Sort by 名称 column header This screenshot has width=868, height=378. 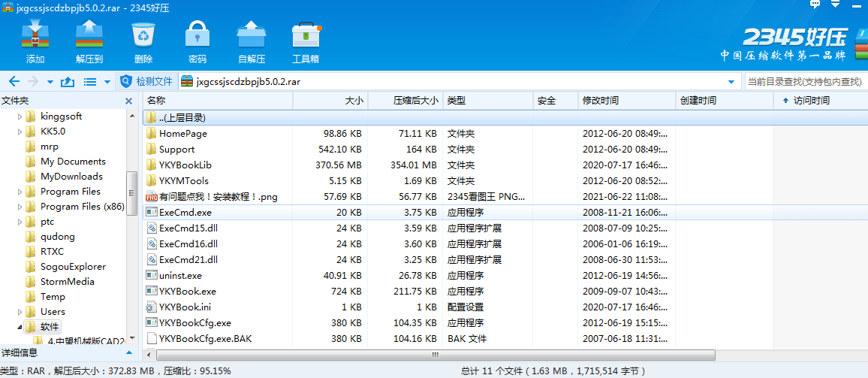[x=218, y=101]
